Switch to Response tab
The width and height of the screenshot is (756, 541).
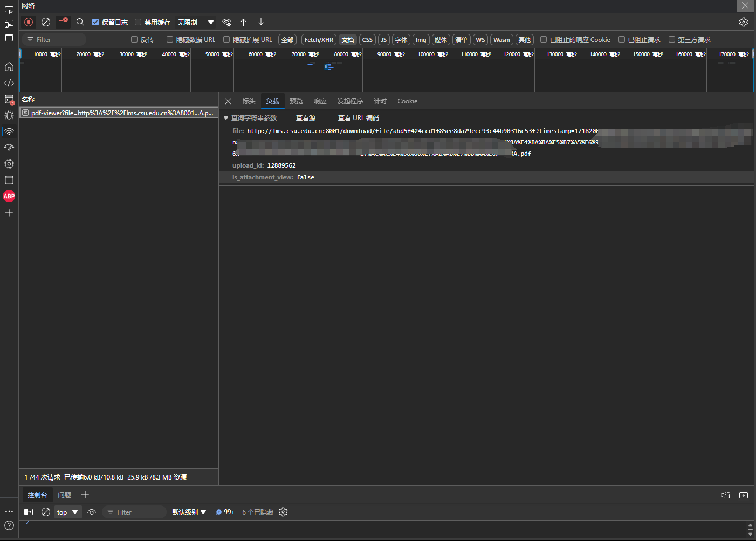click(x=320, y=101)
